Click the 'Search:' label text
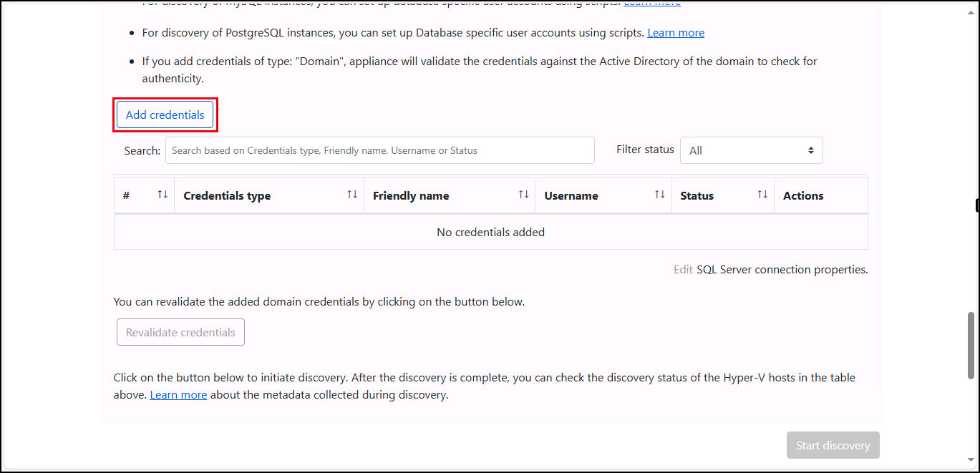 pyautogui.click(x=142, y=150)
